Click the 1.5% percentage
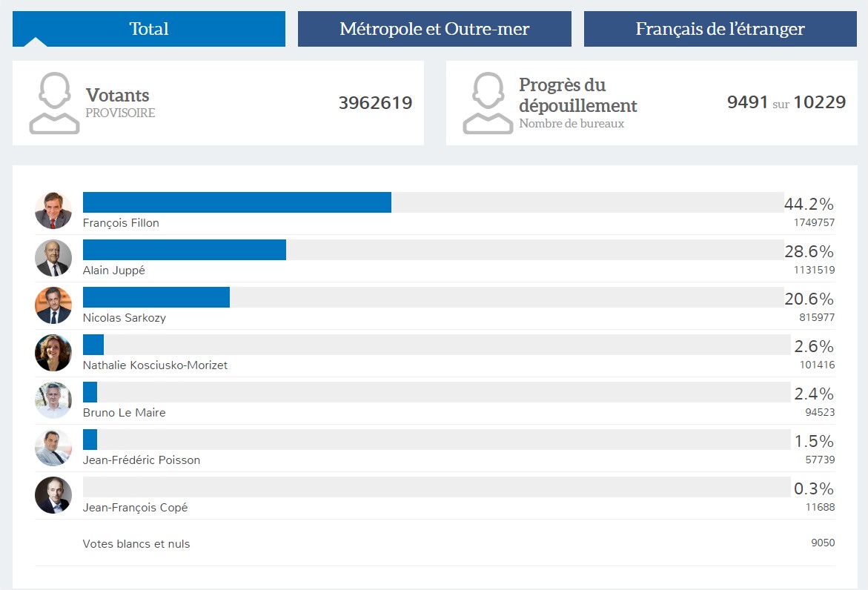 (x=814, y=442)
